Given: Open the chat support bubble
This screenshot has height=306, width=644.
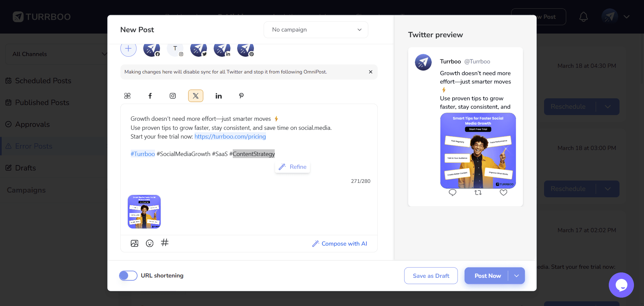Looking at the screenshot, I should [622, 285].
